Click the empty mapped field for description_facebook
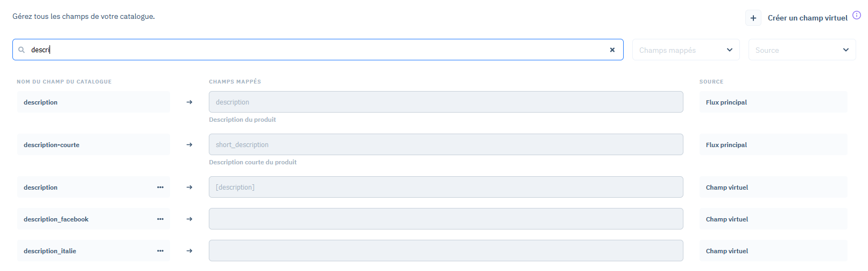This screenshot has width=868, height=271. coord(446,219)
